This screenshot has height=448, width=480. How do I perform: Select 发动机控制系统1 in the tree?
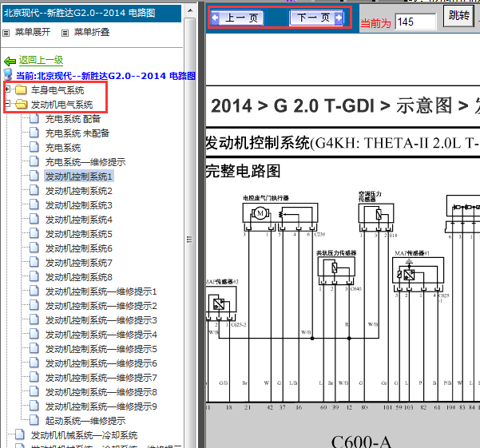[79, 176]
